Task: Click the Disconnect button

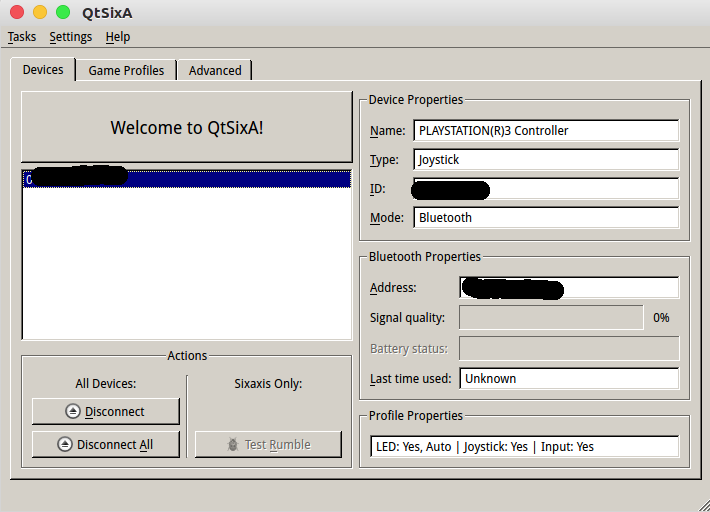Action: 106,412
